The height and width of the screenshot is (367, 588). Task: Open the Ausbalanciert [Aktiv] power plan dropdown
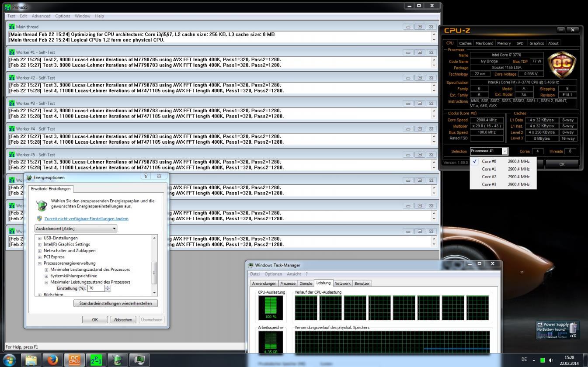point(76,229)
